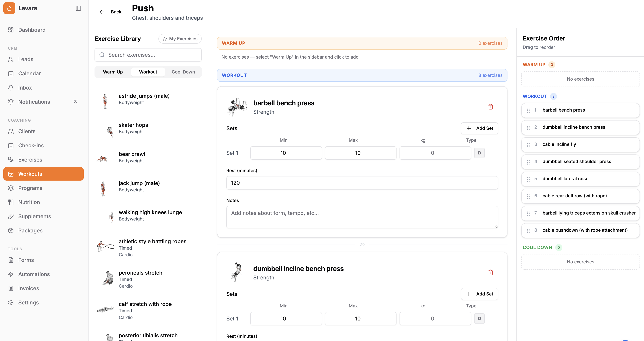Toggle set type D for barbell bench press
This screenshot has width=644, height=341.
point(479,153)
